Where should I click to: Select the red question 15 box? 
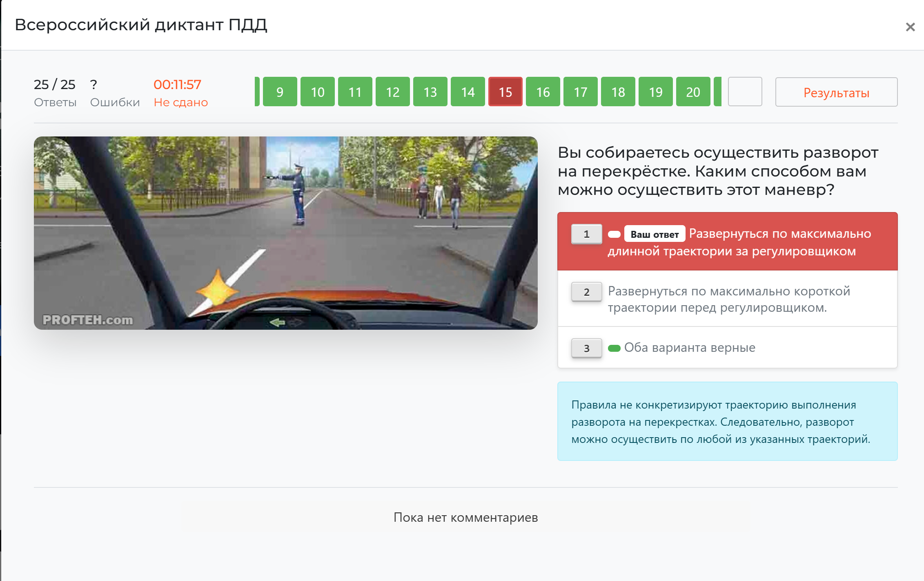(x=505, y=92)
